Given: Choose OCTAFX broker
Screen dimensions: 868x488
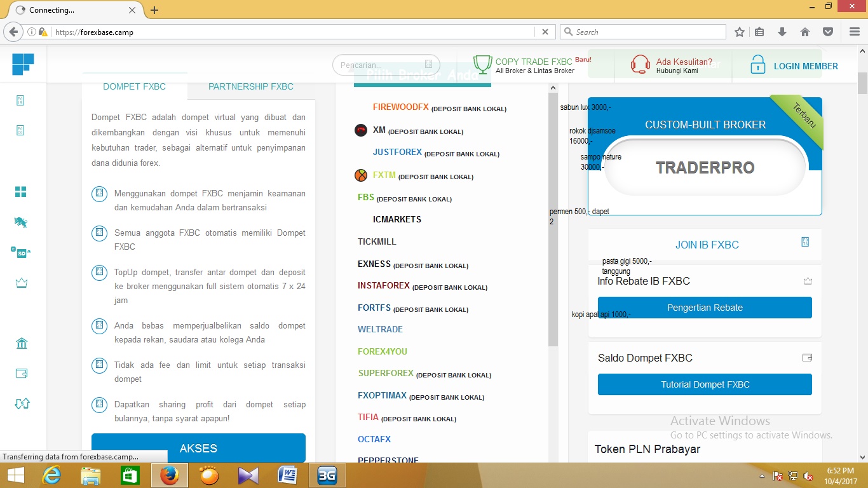Looking at the screenshot, I should [374, 439].
